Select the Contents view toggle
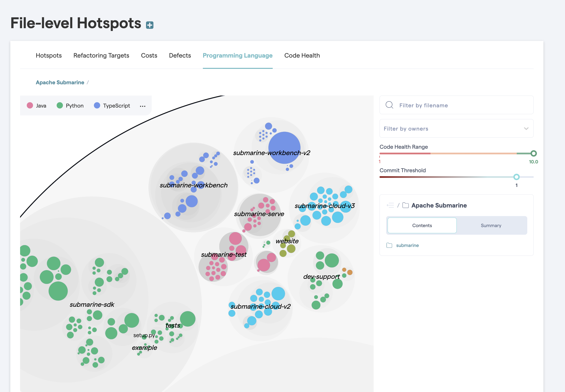 pos(422,225)
